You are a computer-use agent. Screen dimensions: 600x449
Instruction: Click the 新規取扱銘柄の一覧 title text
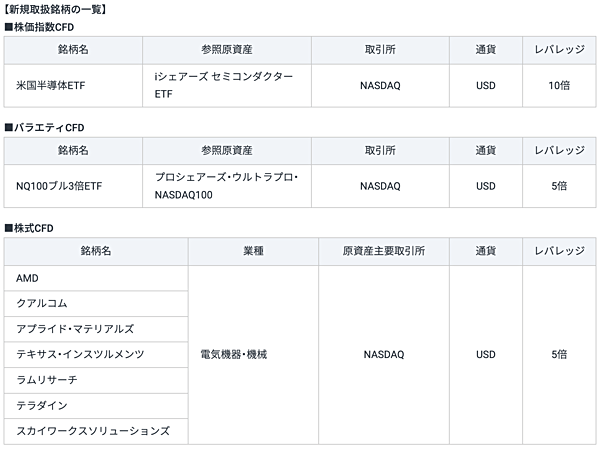pos(55,9)
